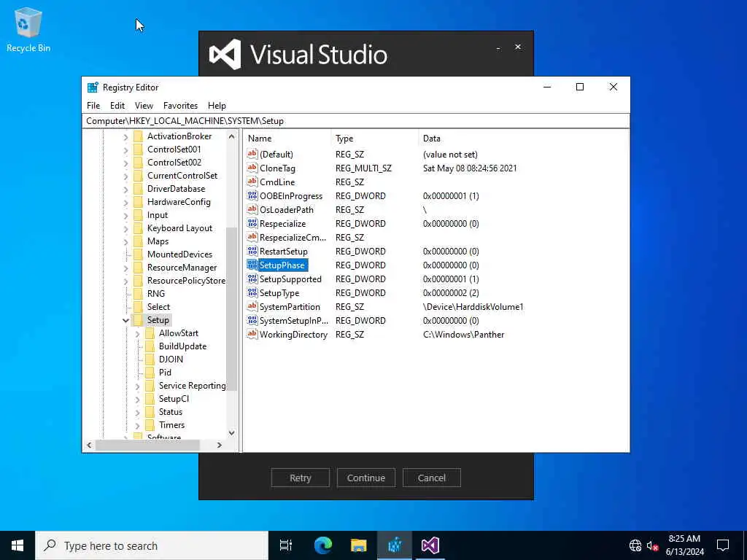Click the RestartSetup DWORD icon
Screen dimensions: 747x560
(252, 251)
